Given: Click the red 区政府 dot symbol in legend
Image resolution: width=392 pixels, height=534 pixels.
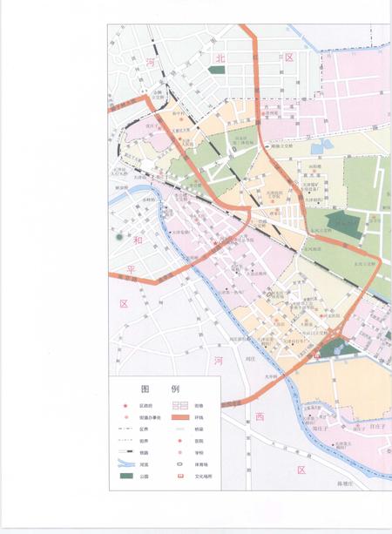Looking at the screenshot, I should point(125,406).
